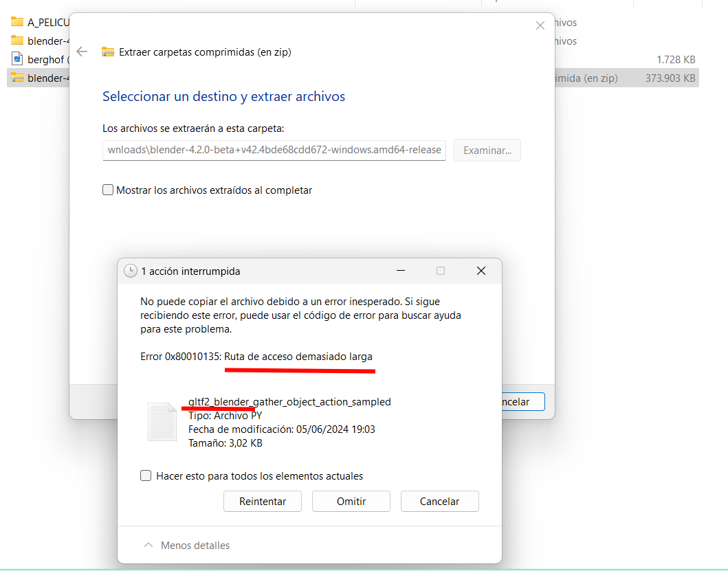The image size is (728, 571).
Task: Click the Reintentar button
Action: (x=263, y=502)
